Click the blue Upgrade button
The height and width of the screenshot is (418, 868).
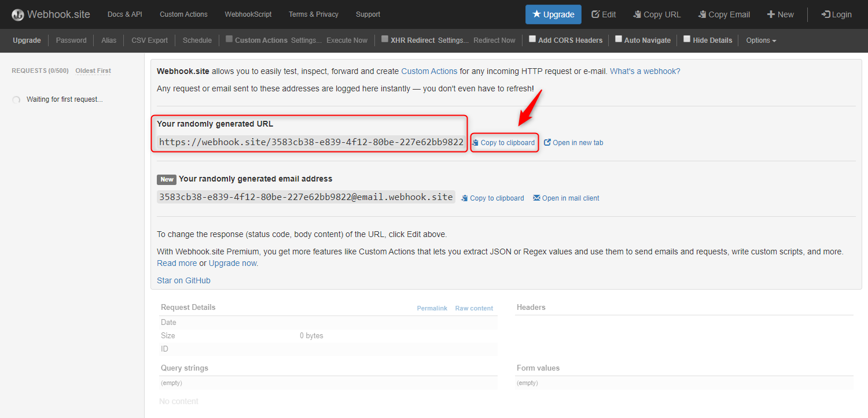[x=553, y=14]
